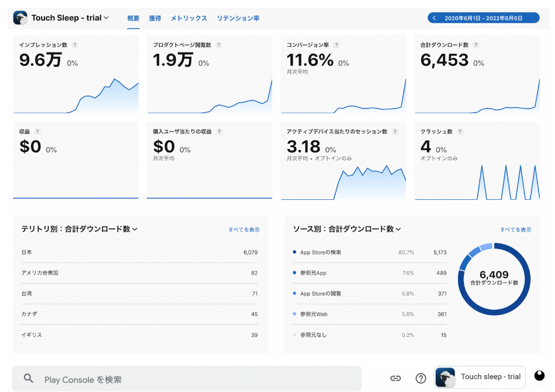Viewport: 555px width, 392px height.
Task: Open the メトリックス tab
Action: 189,18
